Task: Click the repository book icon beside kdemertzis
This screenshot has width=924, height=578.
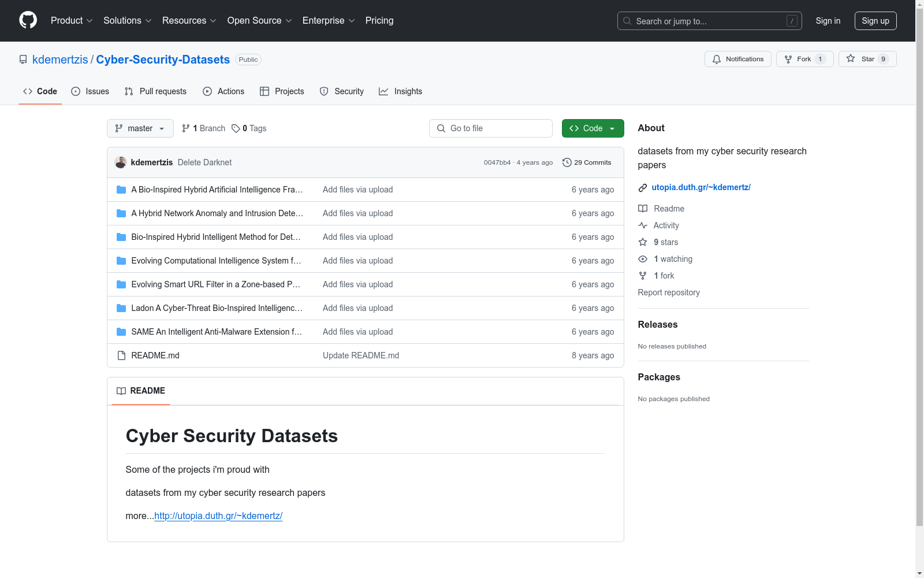Action: [23, 60]
